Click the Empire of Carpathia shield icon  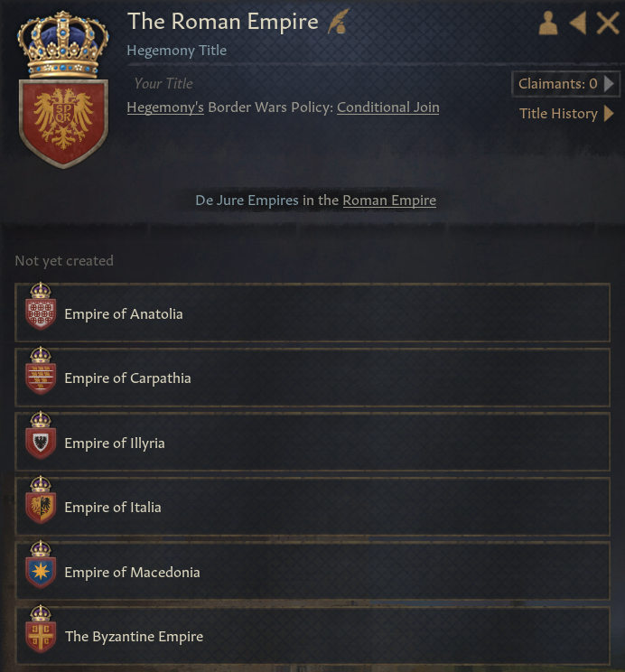(x=41, y=371)
